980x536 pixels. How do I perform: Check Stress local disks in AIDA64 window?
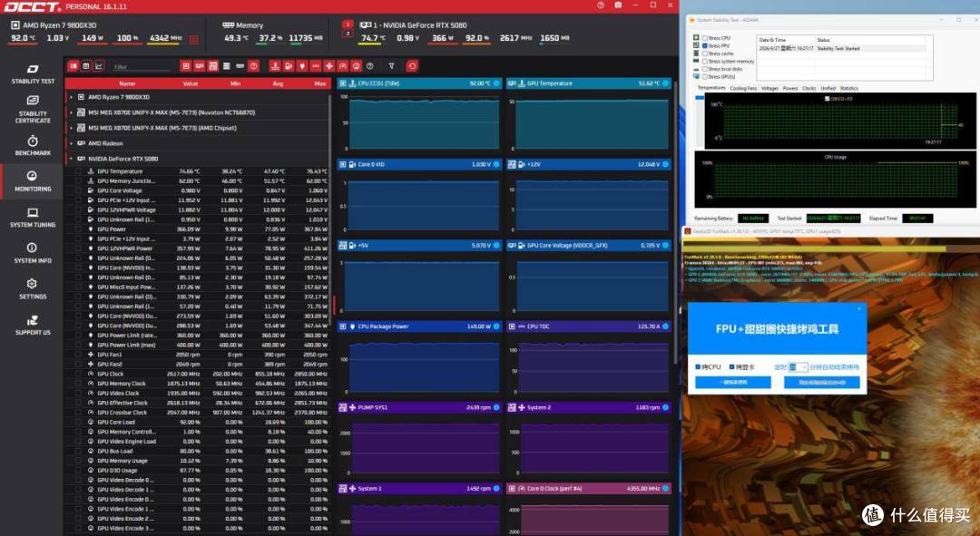click(704, 69)
